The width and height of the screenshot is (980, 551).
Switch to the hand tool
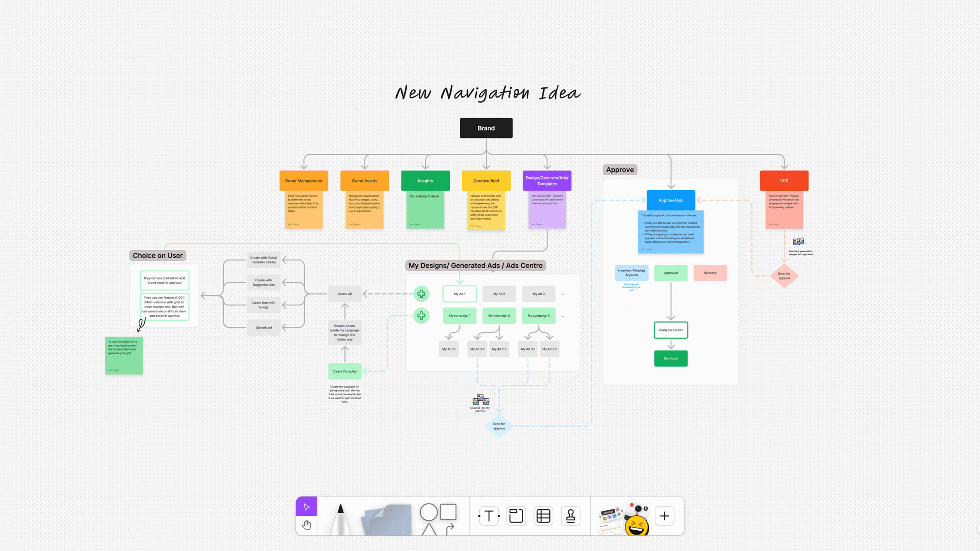[x=306, y=525]
